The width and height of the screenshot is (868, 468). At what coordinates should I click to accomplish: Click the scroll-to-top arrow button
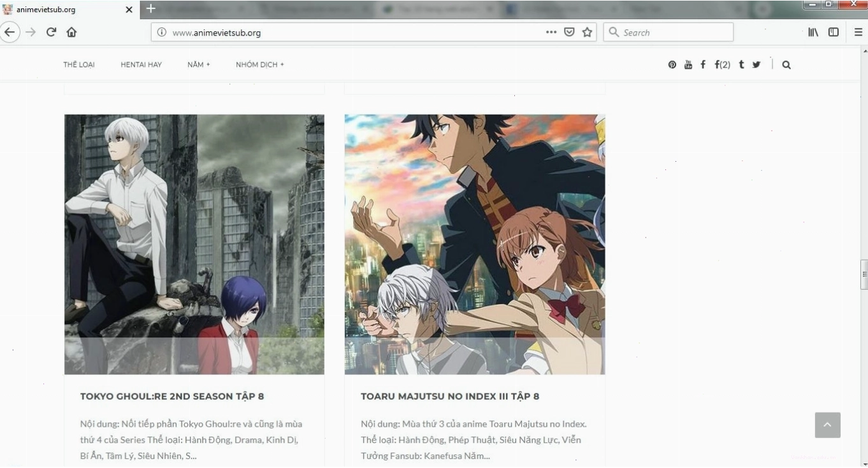click(827, 425)
